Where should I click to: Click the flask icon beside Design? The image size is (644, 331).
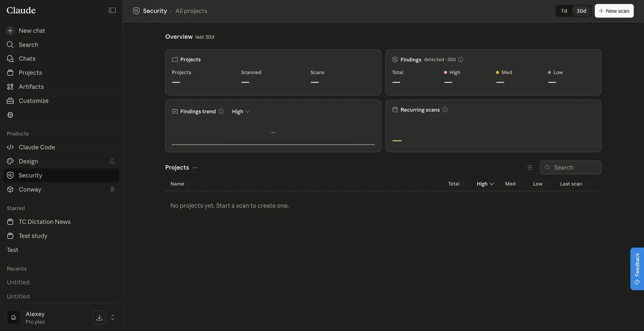(x=112, y=161)
